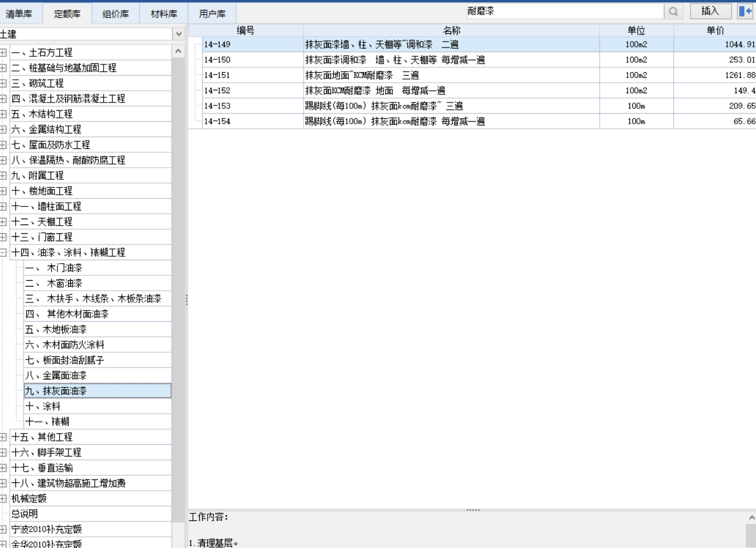Click price cell 1261.88
The width and height of the screenshot is (756, 548).
point(715,75)
